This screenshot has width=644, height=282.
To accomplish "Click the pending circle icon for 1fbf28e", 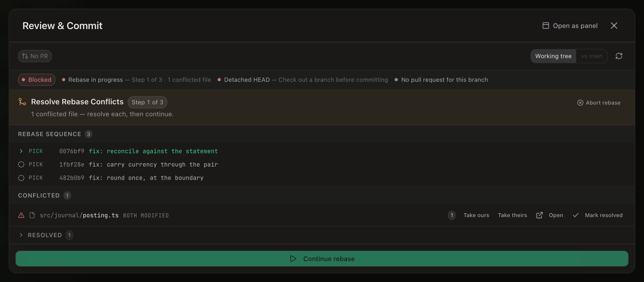I will tap(21, 164).
